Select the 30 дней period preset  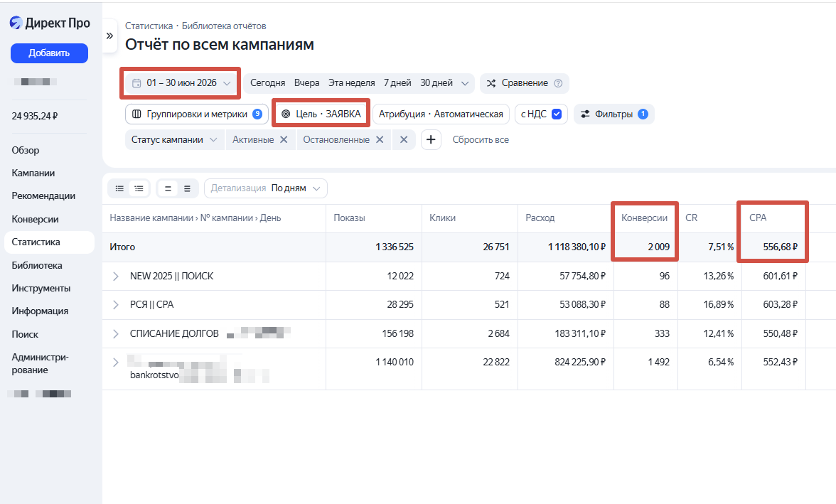436,83
